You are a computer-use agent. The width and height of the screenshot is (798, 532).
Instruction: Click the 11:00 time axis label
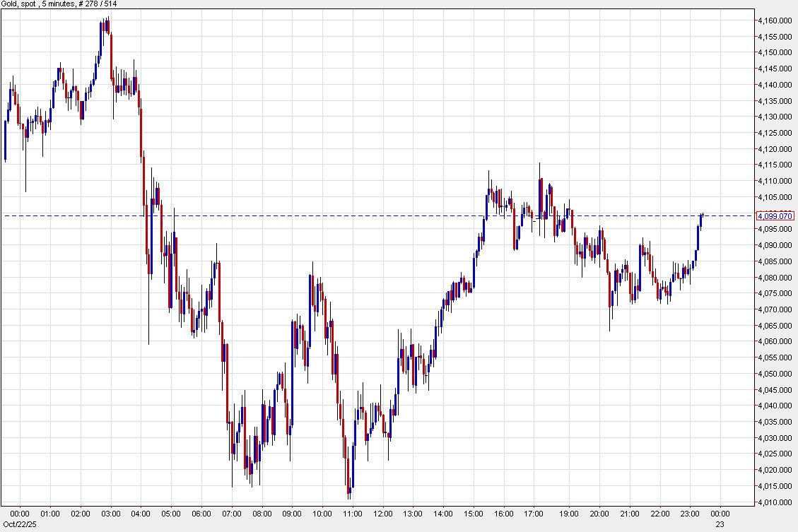coord(353,514)
